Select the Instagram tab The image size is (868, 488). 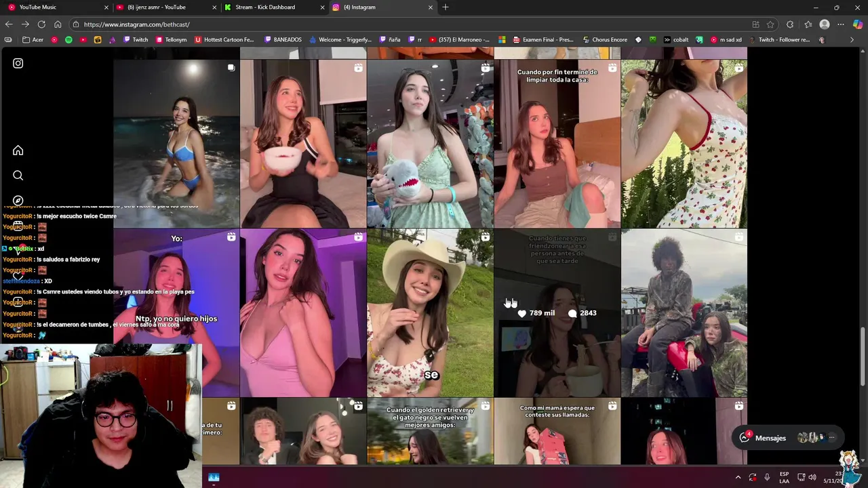click(x=382, y=7)
